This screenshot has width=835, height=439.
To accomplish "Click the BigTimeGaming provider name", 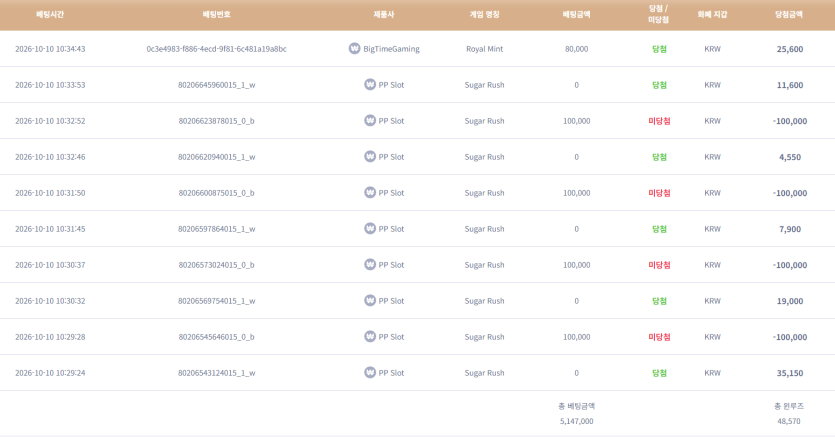I will (391, 49).
